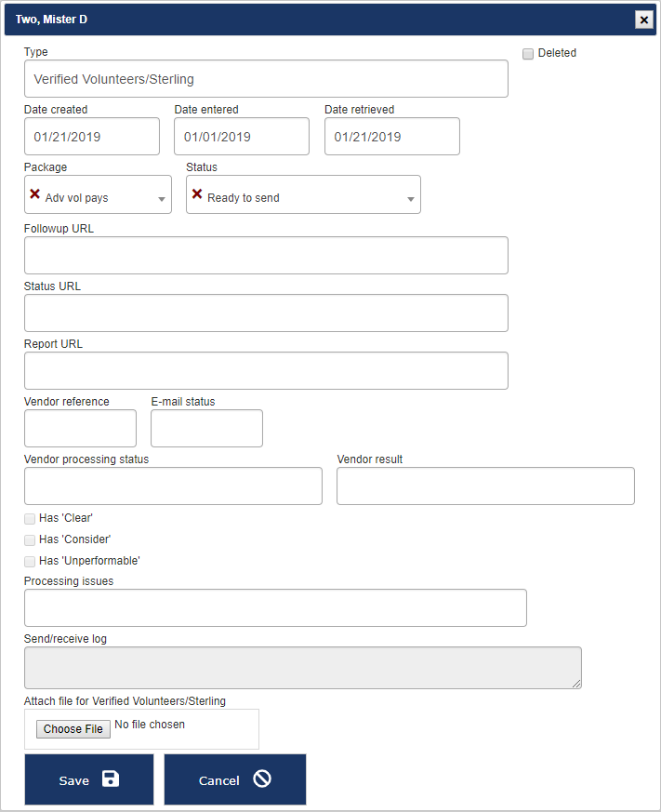This screenshot has height=812, width=661.
Task: Click the Followup URL text box
Action: coord(266,256)
